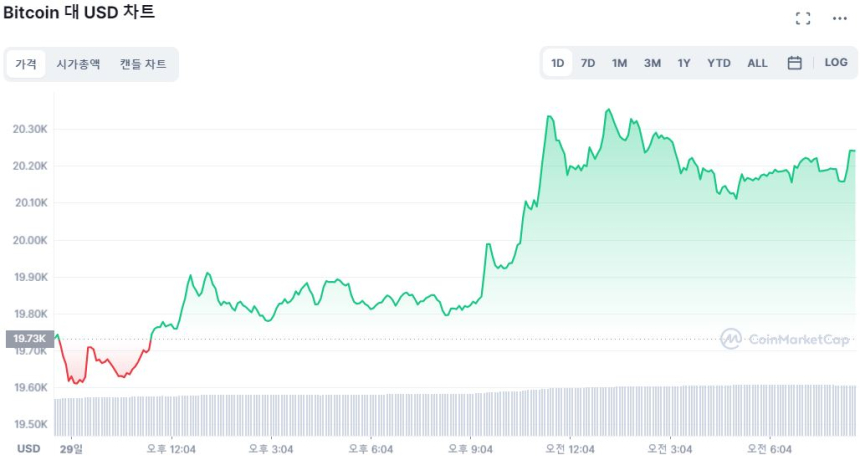The image size is (860, 460).
Task: Click the USD currency label on axis
Action: [28, 449]
